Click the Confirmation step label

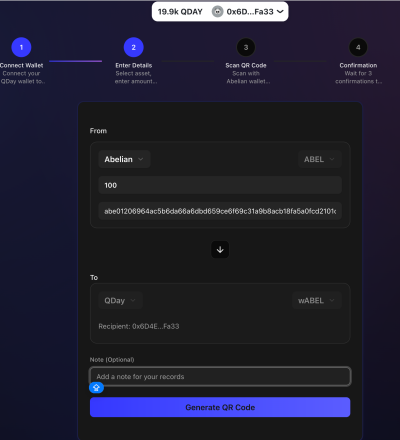pos(358,65)
